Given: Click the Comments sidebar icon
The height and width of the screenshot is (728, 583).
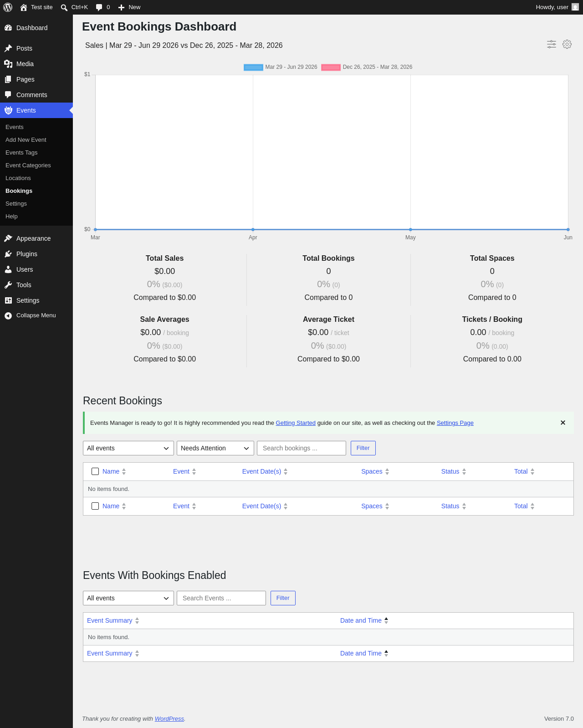Looking at the screenshot, I should pyautogui.click(x=8, y=95).
